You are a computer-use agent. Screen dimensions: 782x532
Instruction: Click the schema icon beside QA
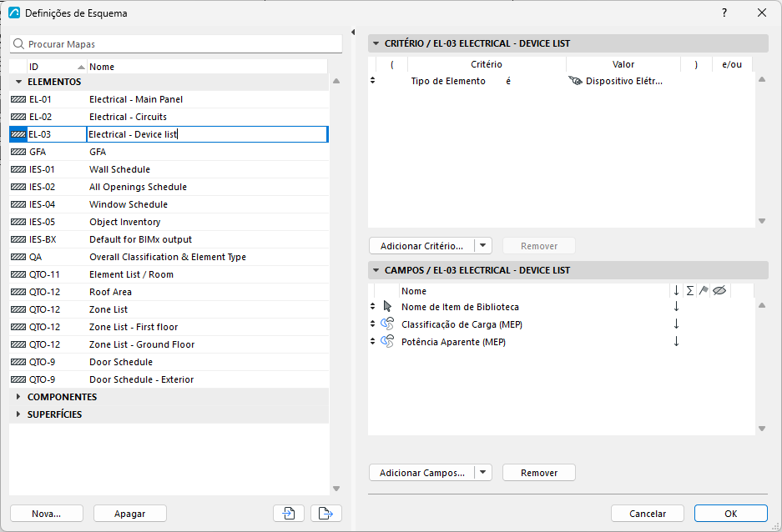[18, 257]
